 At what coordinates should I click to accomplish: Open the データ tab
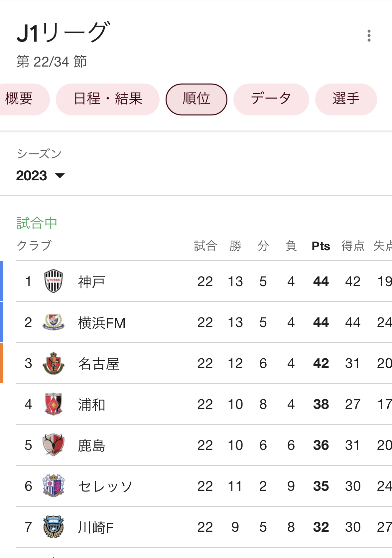(271, 99)
